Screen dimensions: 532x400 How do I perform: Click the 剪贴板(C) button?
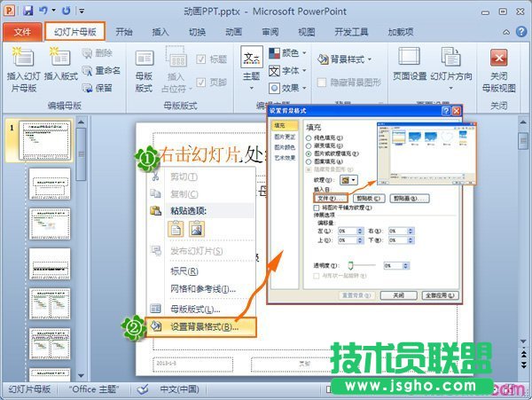(369, 198)
